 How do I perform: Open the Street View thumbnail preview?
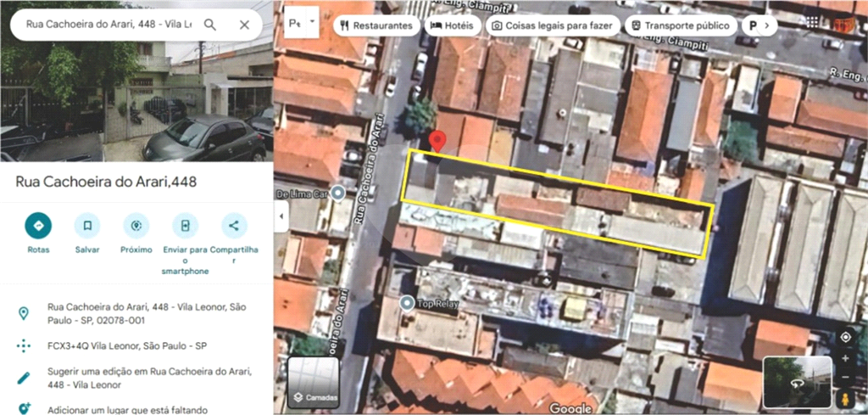(x=797, y=383)
